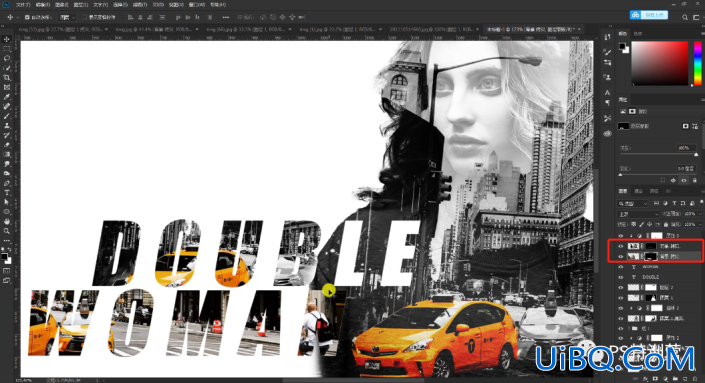Click the Create new group folder icon
Image resolution: width=705 pixels, height=383 pixels.
(675, 379)
